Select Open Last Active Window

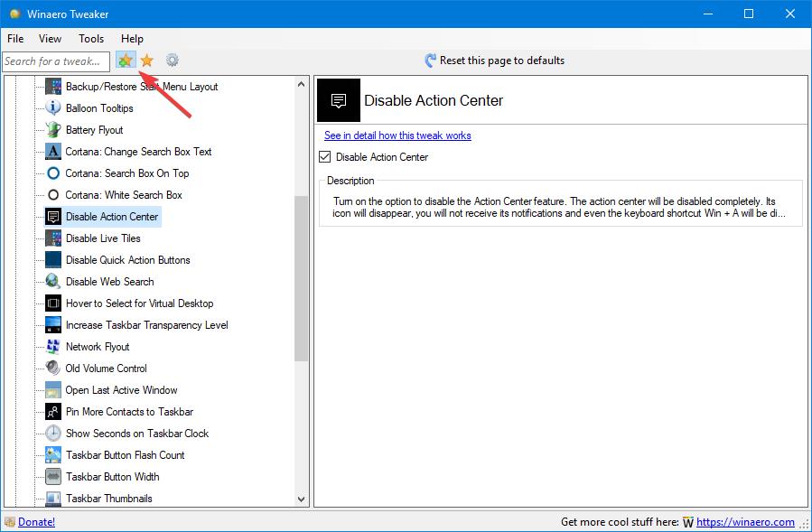coord(121,389)
